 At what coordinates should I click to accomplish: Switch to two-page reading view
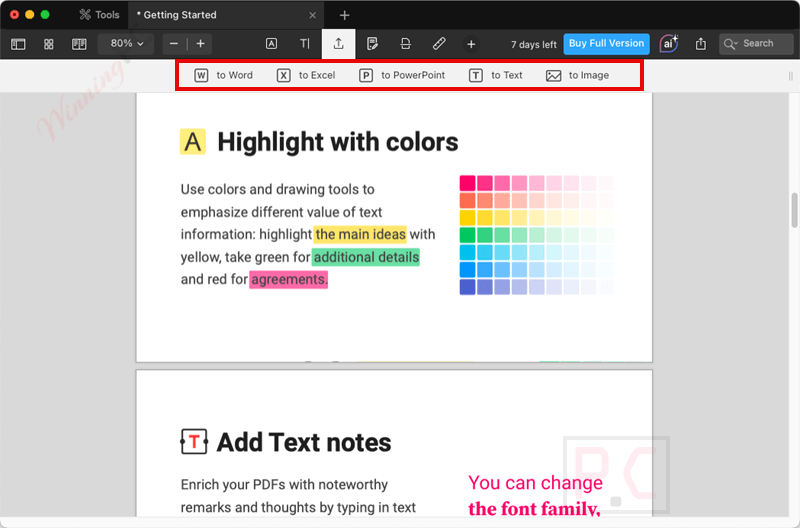coord(79,44)
